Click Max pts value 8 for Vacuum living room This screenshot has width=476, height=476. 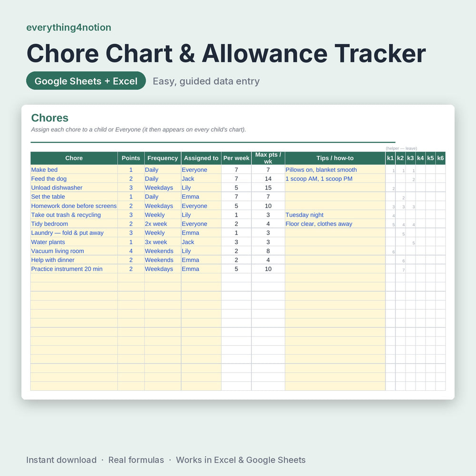[268, 251]
